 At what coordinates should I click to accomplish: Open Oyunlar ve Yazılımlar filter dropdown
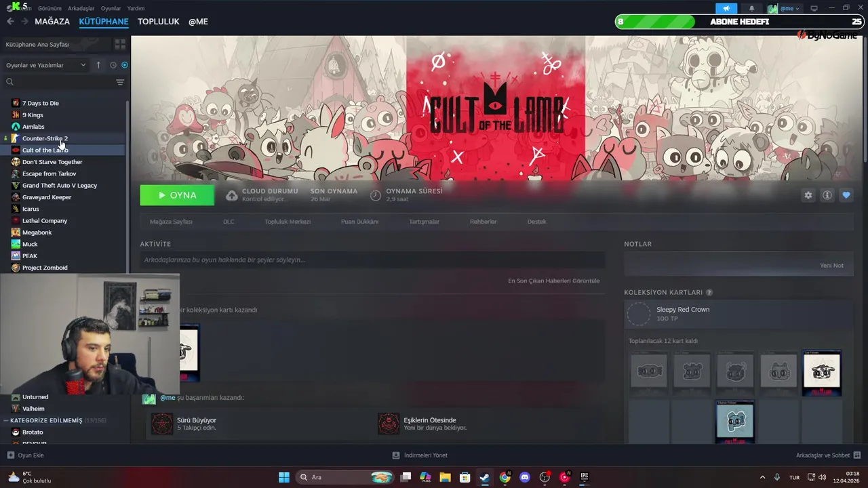pos(45,65)
